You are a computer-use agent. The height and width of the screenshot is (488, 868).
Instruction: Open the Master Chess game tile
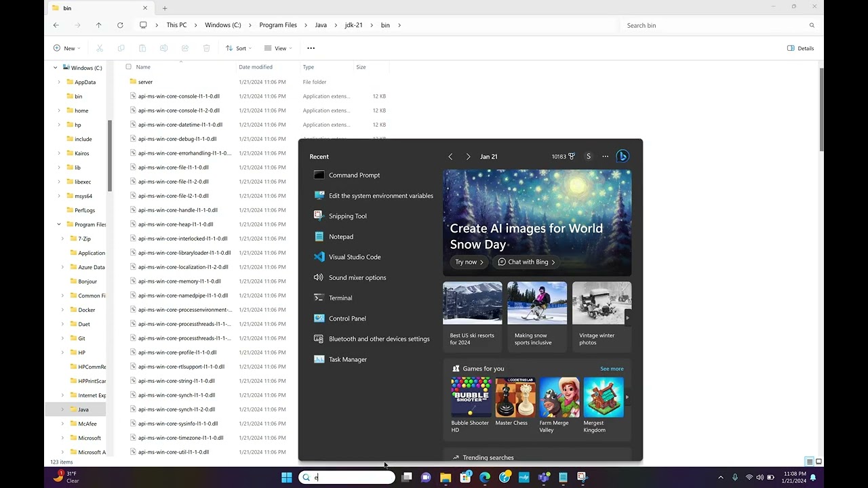pos(515,402)
